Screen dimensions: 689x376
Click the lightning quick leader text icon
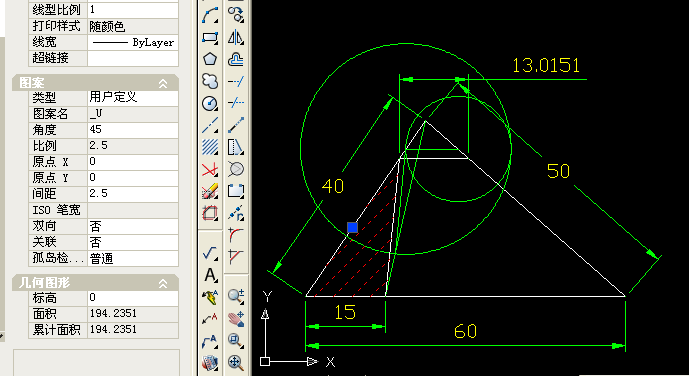(210, 297)
